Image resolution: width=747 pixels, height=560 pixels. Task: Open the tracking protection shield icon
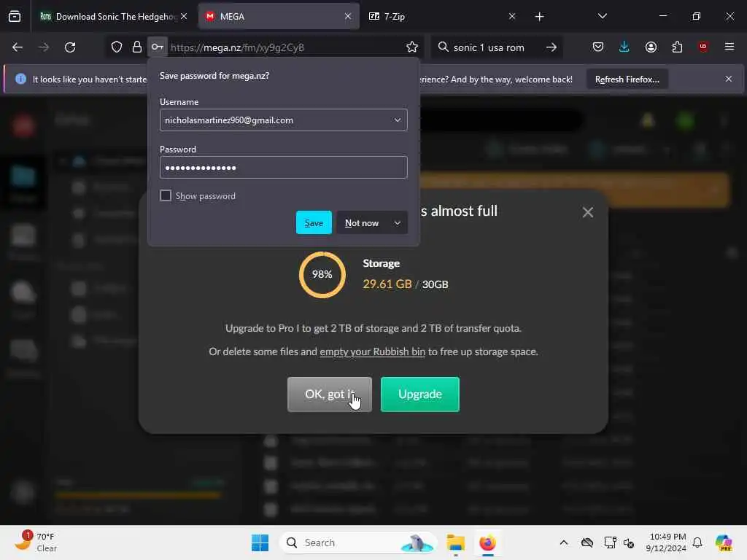[117, 47]
